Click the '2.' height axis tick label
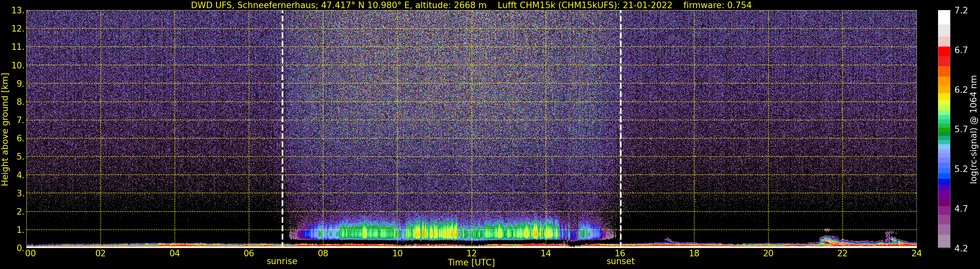The height and width of the screenshot is (269, 980). click(20, 211)
